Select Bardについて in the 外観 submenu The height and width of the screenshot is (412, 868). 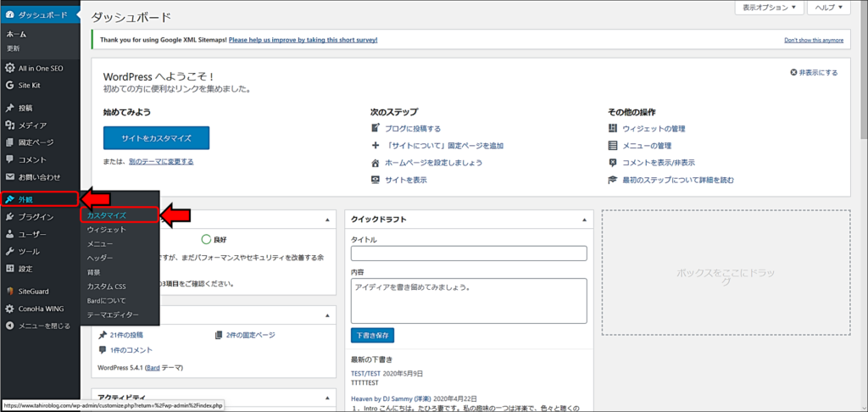(106, 301)
